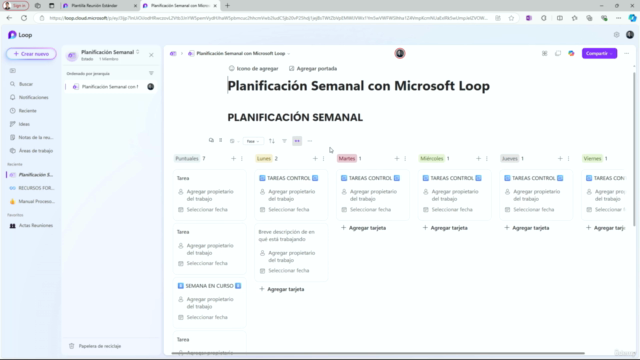Click the presence avatar at the top of the page
The image size is (640, 360).
(400, 53)
